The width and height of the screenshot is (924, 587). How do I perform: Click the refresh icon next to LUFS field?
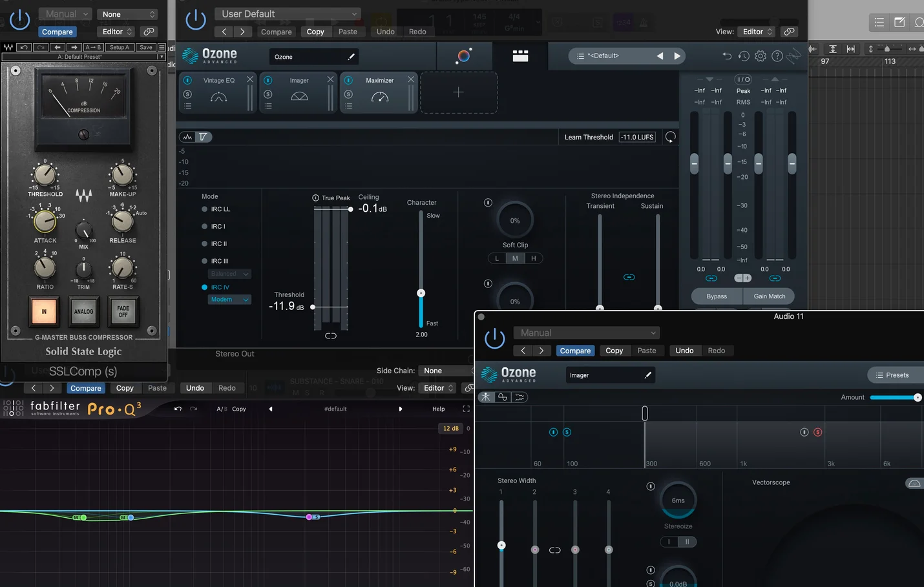tap(671, 137)
